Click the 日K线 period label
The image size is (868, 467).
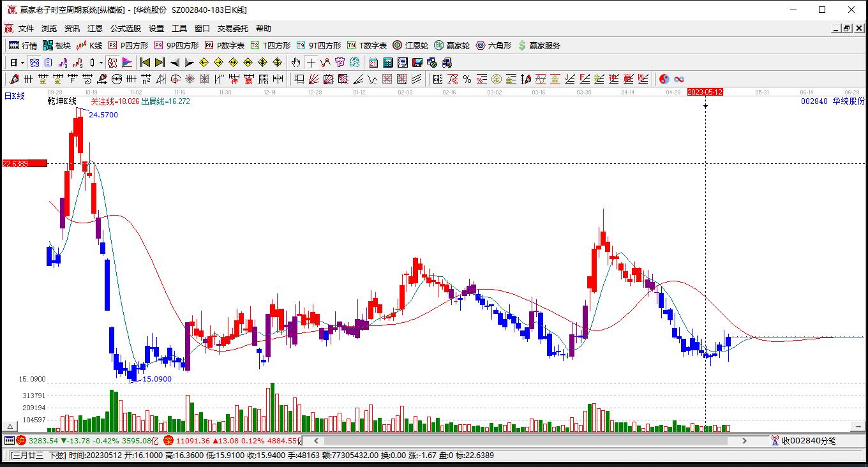(x=14, y=96)
